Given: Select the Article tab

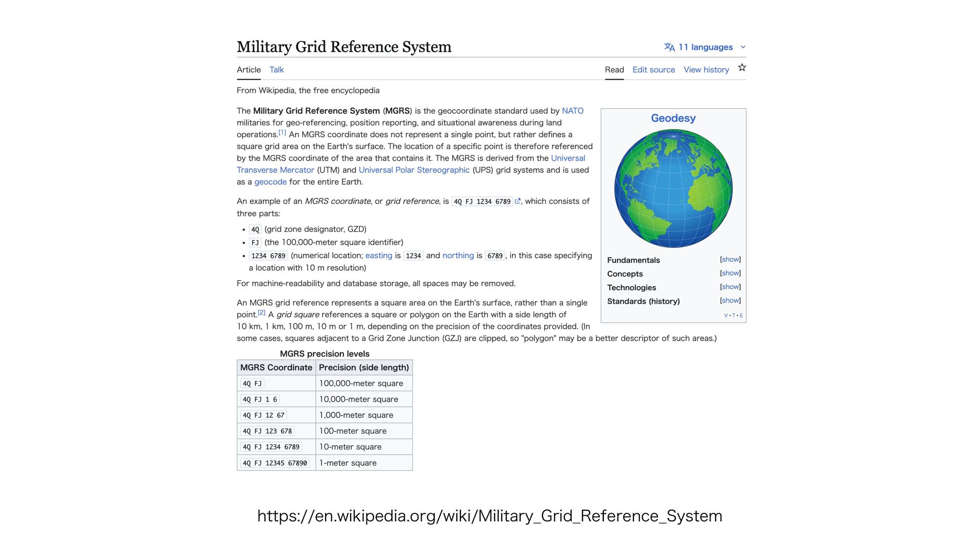Looking at the screenshot, I should [249, 70].
